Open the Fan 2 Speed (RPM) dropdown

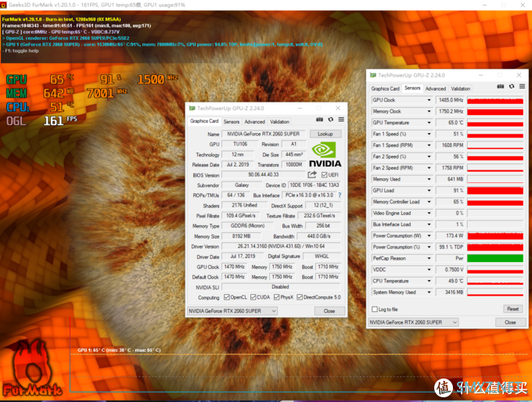(429, 167)
